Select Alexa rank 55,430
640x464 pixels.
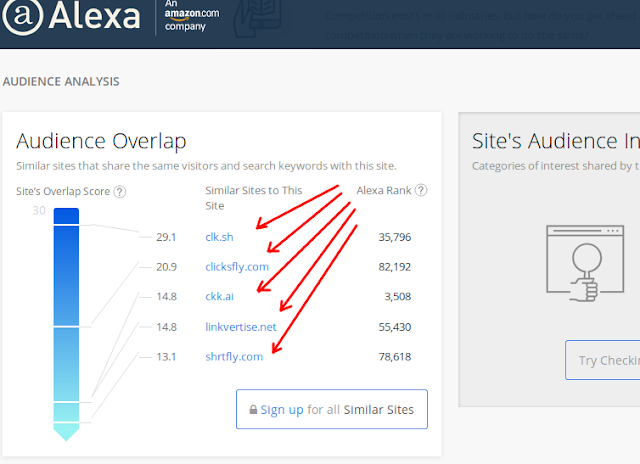coord(395,327)
